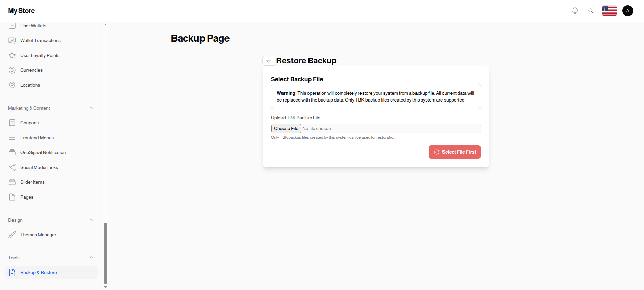
Task: Click the Coupons percent icon
Action: click(x=12, y=123)
